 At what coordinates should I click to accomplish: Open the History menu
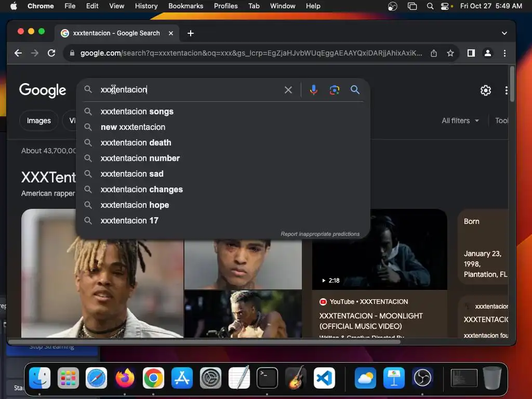pos(146,6)
